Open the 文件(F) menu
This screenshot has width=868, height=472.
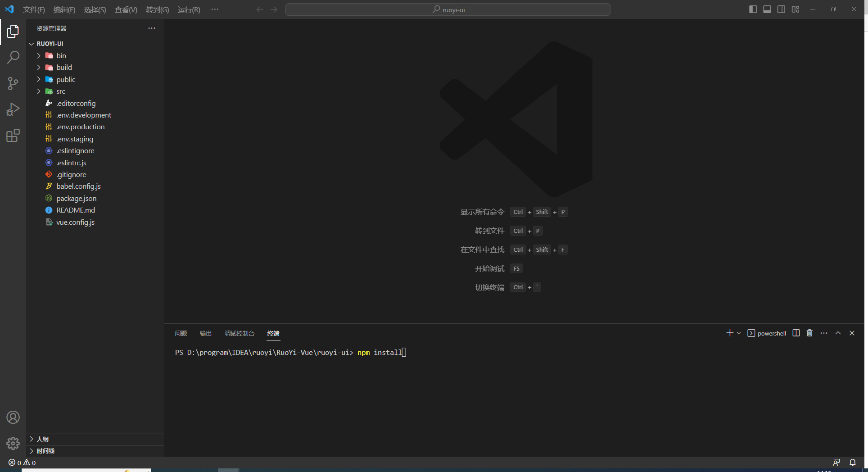34,9
